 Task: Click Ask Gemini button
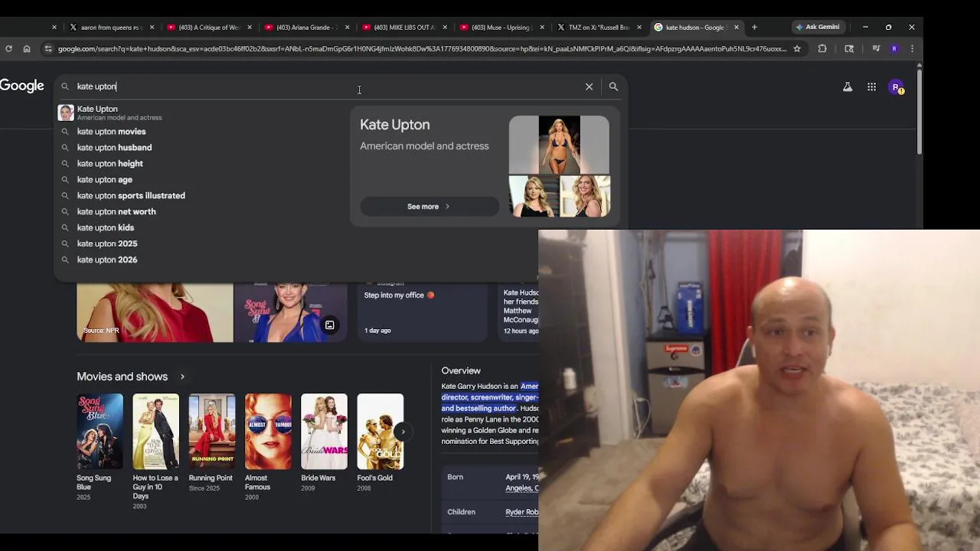(818, 27)
